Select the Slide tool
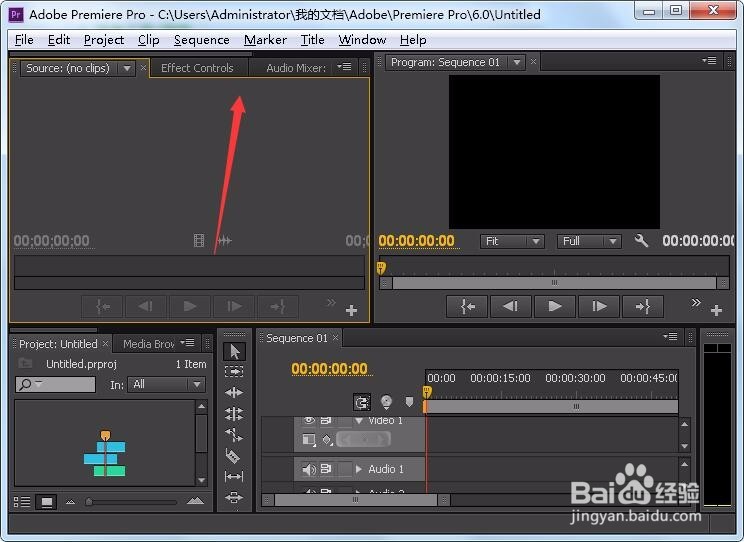744x542 pixels. coord(234,497)
